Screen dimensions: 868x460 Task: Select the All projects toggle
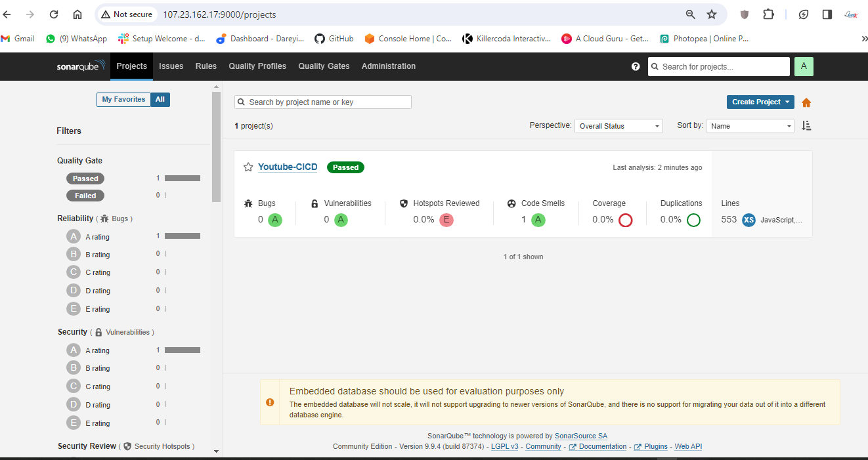(x=160, y=100)
